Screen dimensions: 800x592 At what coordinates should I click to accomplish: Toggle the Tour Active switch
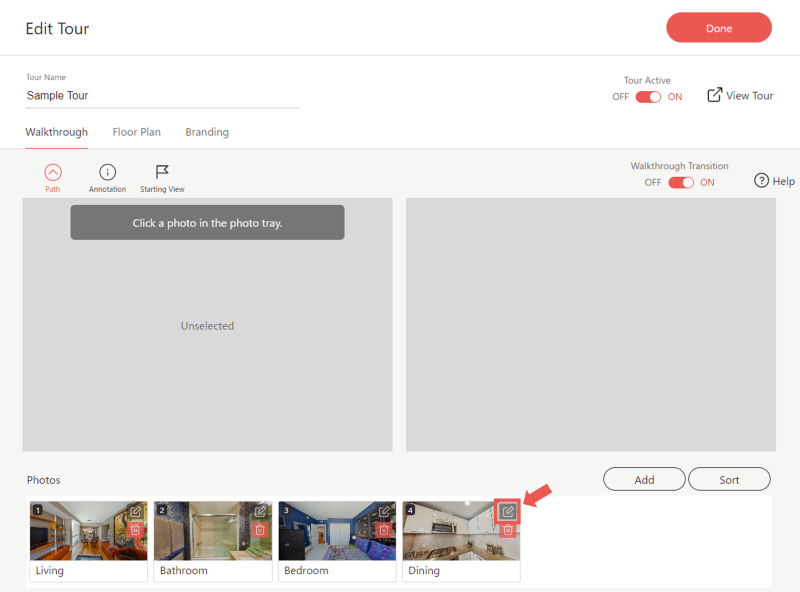(x=648, y=97)
